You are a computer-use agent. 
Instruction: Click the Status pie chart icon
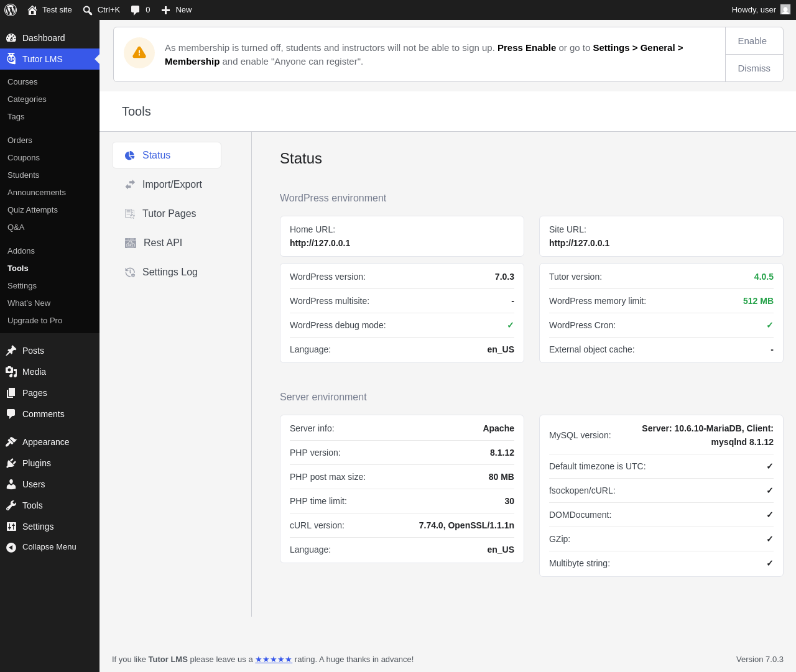point(130,155)
